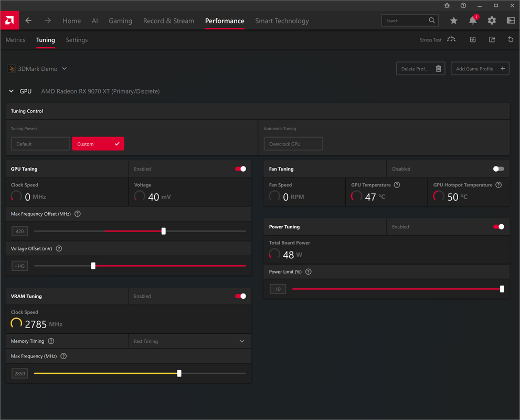Open the notifications bell
The image size is (520, 420).
point(473,20)
